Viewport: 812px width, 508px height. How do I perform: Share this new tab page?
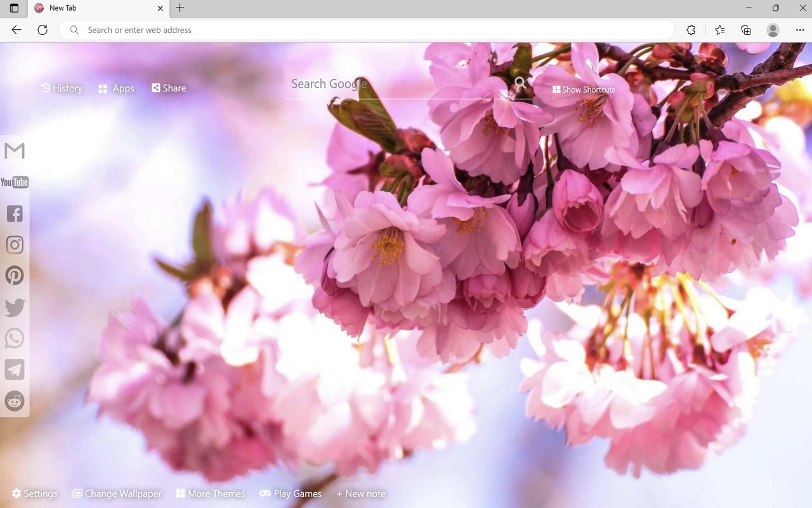(x=169, y=88)
